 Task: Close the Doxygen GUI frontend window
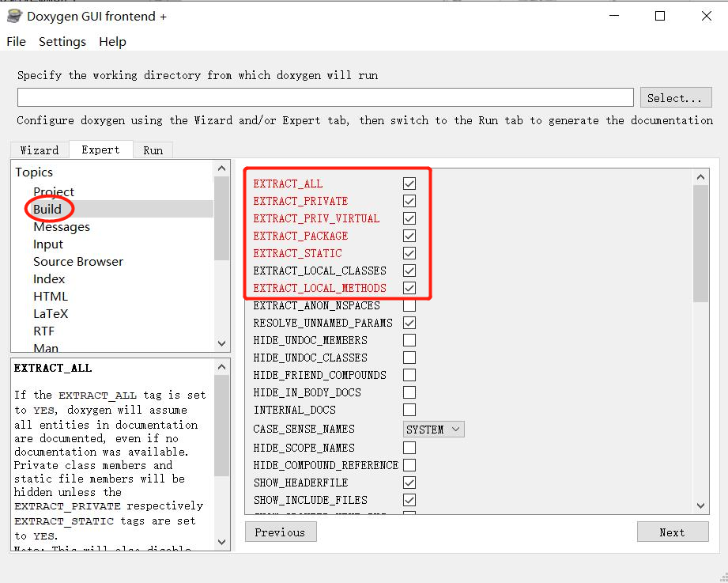click(706, 16)
